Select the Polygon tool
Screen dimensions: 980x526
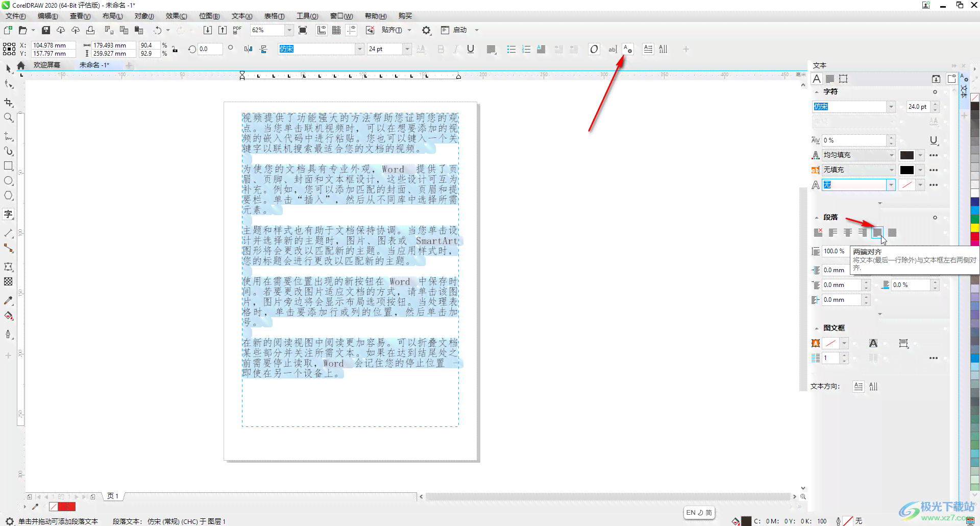point(9,196)
